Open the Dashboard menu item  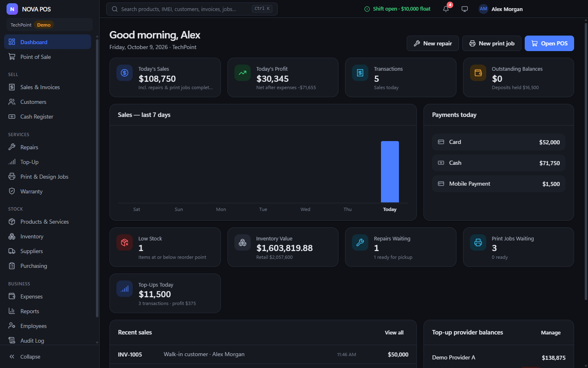click(47, 42)
